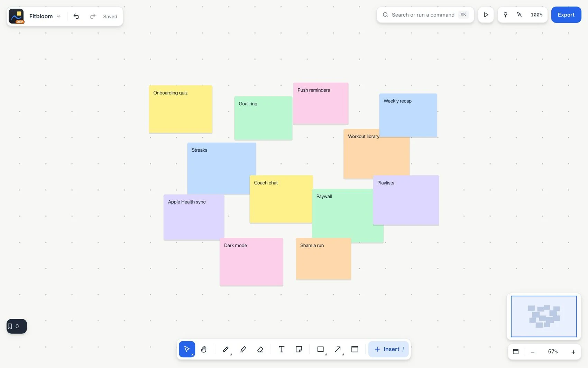Zoom in with the plus button
The width and height of the screenshot is (588, 368).
point(573,352)
